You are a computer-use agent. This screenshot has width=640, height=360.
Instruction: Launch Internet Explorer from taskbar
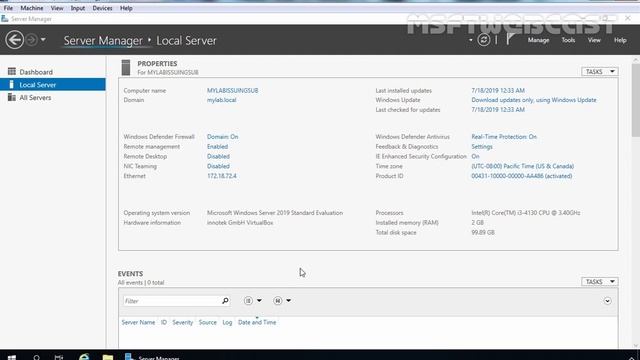[x=84, y=357]
